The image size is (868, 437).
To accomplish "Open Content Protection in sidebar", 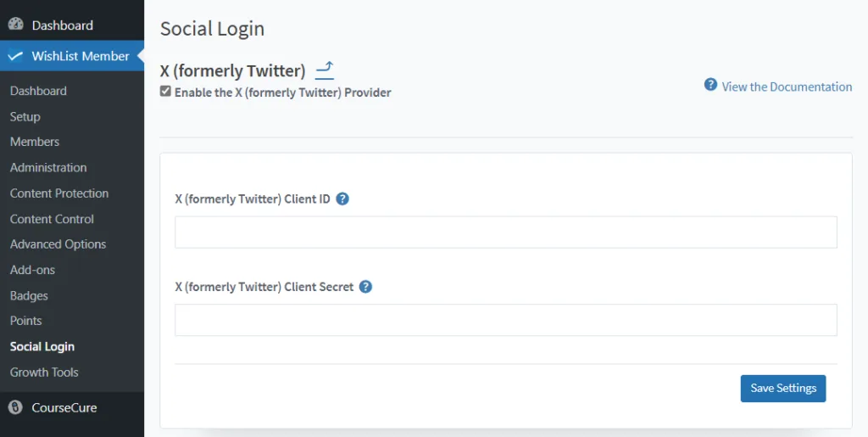I will tap(59, 193).
